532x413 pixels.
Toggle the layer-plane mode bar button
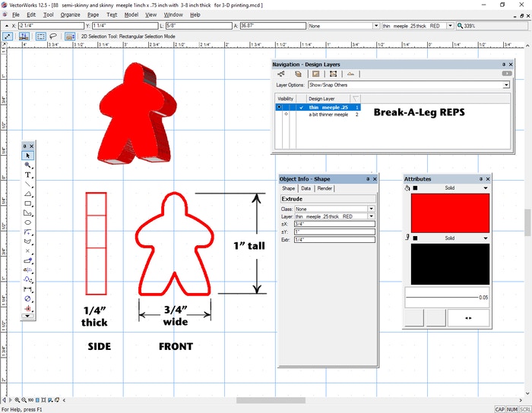pos(70,36)
